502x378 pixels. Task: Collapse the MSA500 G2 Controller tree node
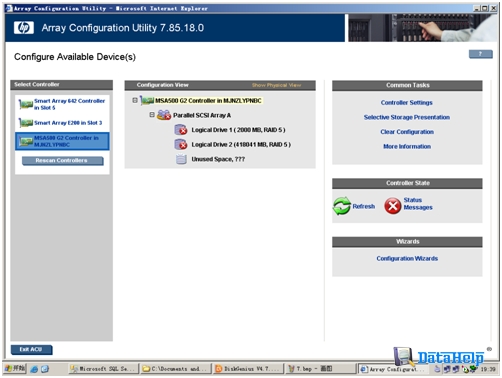coord(135,100)
